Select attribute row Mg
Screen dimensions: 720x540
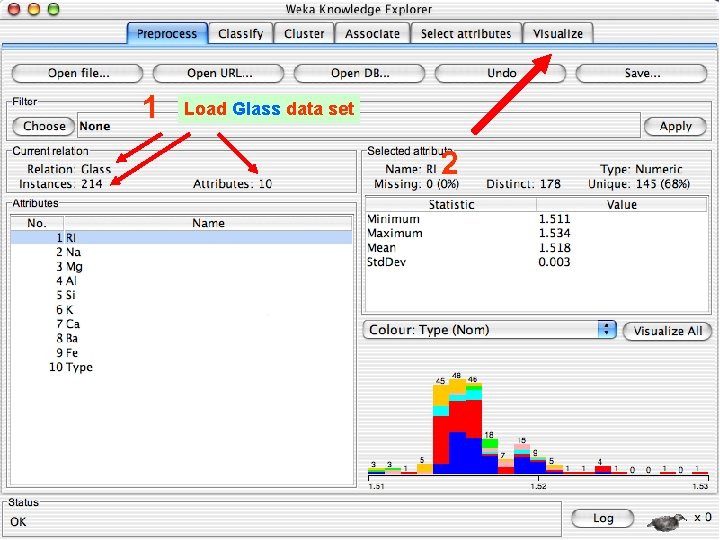click(x=181, y=266)
